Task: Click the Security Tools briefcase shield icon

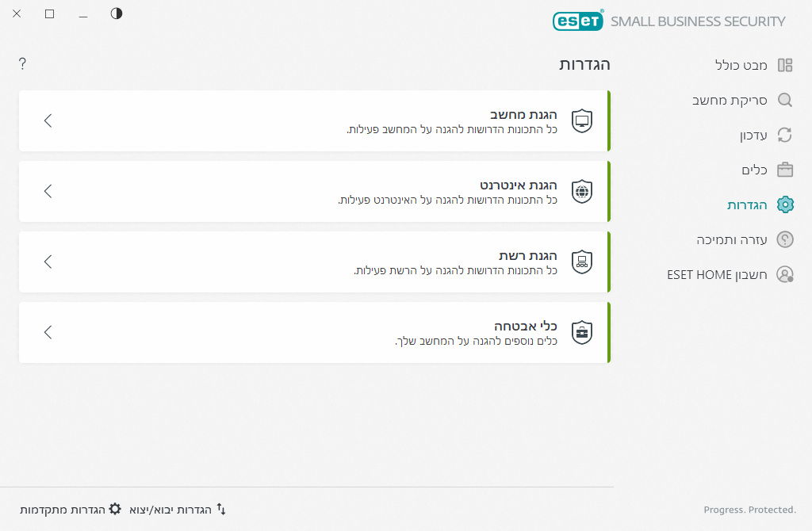Action: pyautogui.click(x=582, y=332)
